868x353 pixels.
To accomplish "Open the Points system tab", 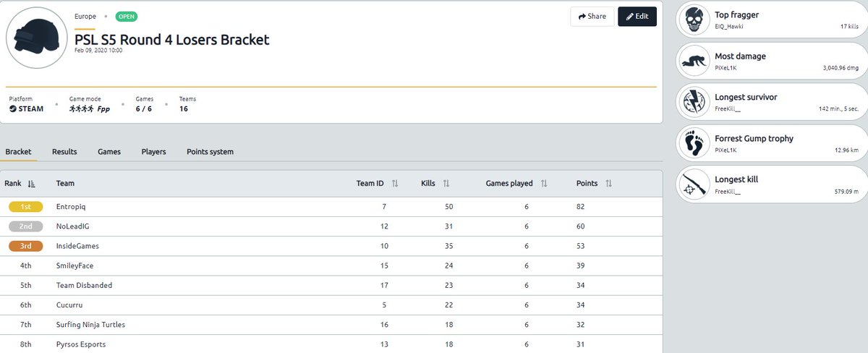I will [x=210, y=152].
